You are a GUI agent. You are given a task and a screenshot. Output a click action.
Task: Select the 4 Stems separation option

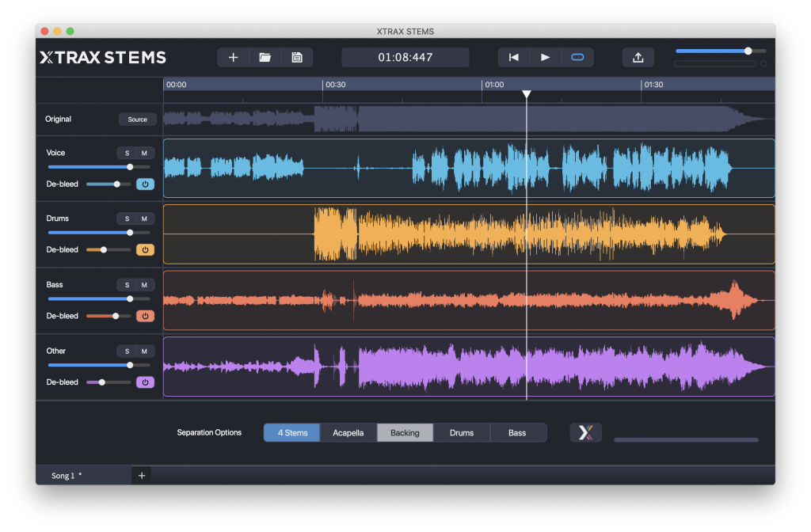coord(292,433)
